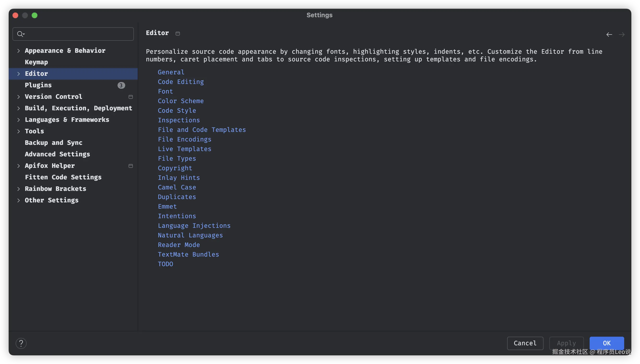
Task: Click project-level icon beside Editor heading
Action: pos(178,34)
